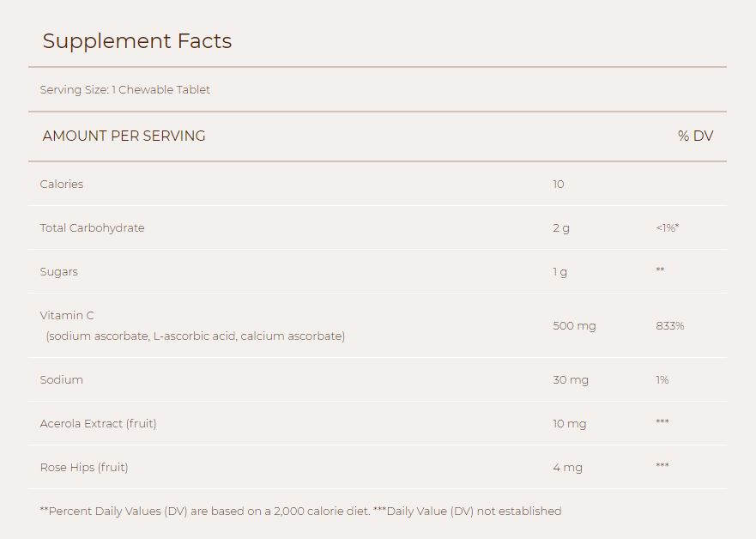Click the Calories value 10
This screenshot has width=756, height=539.
click(x=559, y=185)
